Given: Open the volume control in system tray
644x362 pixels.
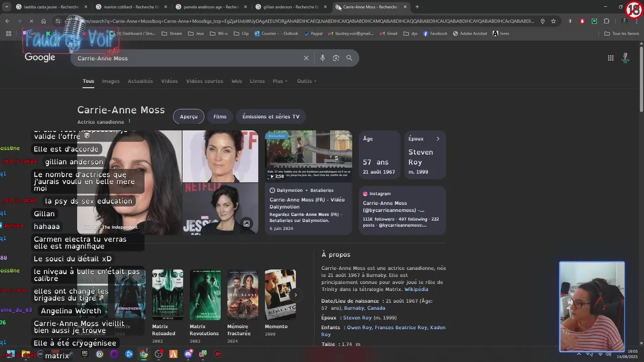Looking at the screenshot, I should (609, 354).
